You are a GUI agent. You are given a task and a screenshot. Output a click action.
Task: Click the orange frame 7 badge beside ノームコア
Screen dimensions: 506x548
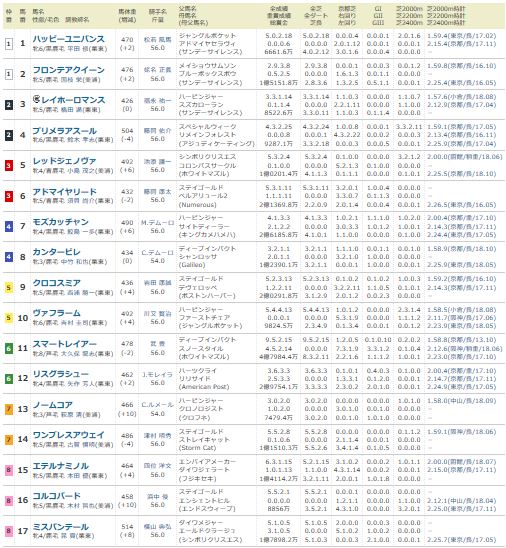pos(9,409)
